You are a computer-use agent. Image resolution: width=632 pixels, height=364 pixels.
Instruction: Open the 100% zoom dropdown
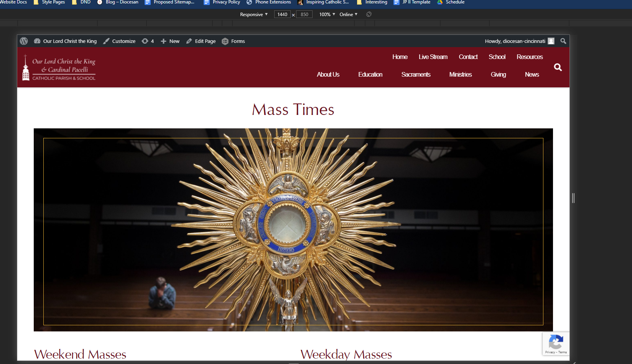(x=327, y=14)
